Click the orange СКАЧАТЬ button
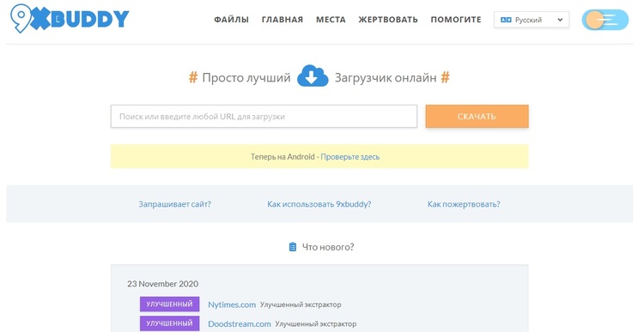 [x=477, y=116]
